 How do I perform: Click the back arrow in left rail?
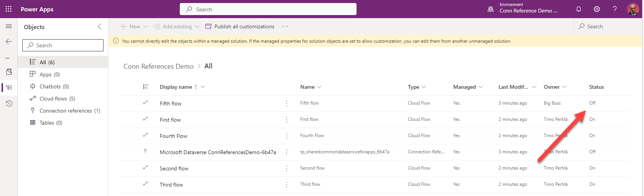coord(9,42)
